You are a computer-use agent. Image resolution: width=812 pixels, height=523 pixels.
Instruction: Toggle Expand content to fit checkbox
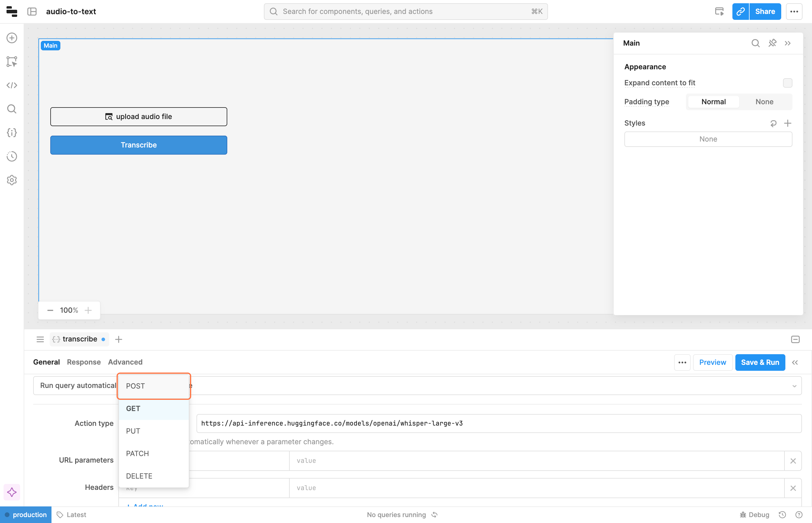787,83
